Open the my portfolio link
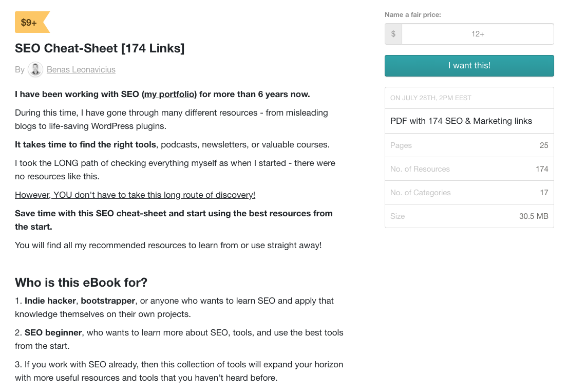The image size is (567, 392). point(169,94)
